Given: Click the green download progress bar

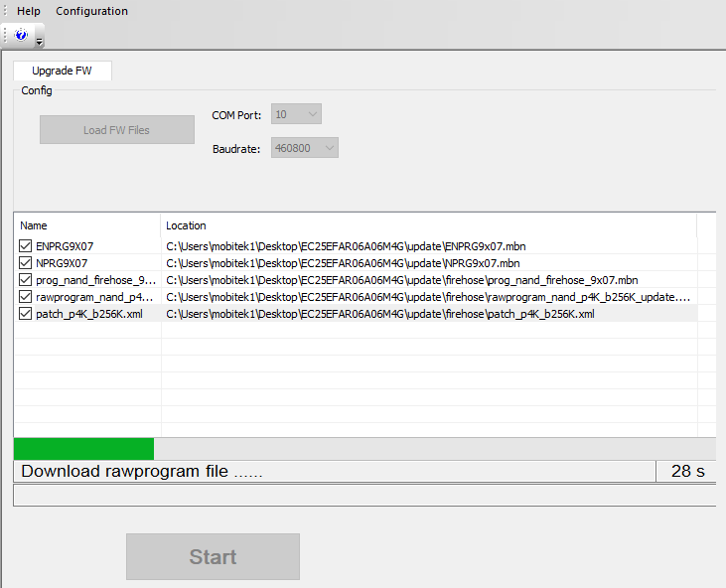Looking at the screenshot, I should coord(84,448).
